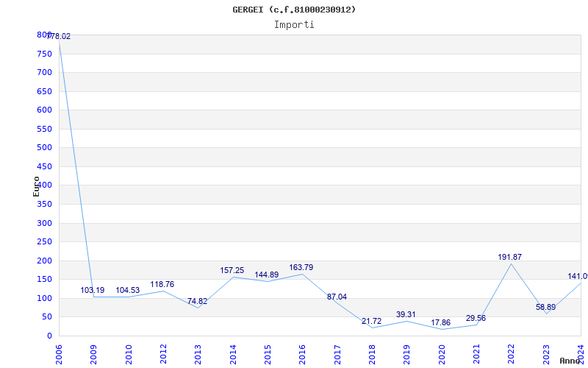588x368 pixels.
Task: Click the y-axis value 150
Action: (44, 280)
